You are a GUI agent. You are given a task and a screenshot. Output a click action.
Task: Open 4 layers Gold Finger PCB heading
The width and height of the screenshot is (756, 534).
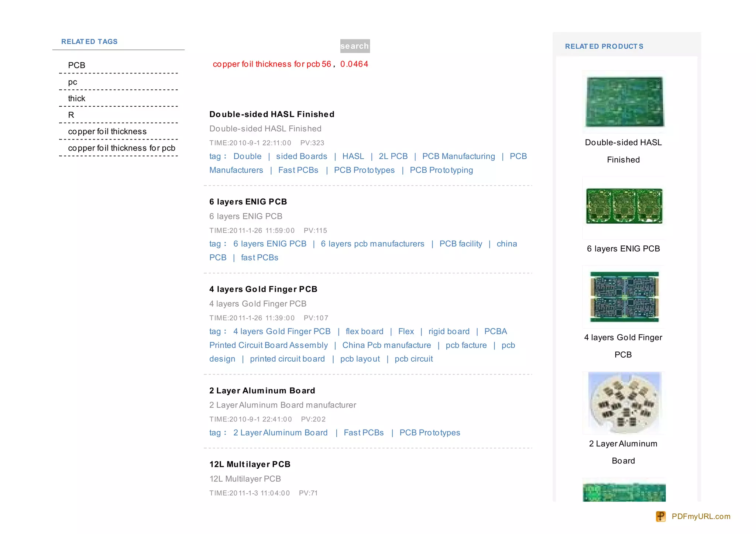coord(263,289)
